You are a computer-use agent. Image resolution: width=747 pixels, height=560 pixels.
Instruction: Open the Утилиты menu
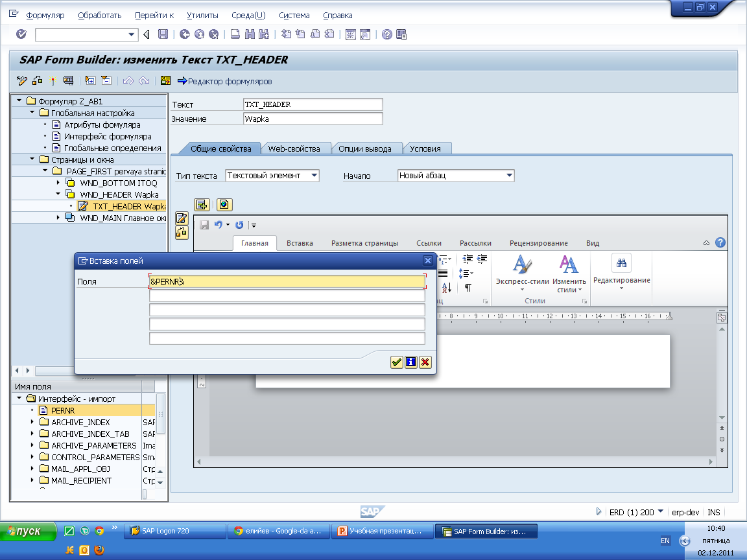point(202,16)
